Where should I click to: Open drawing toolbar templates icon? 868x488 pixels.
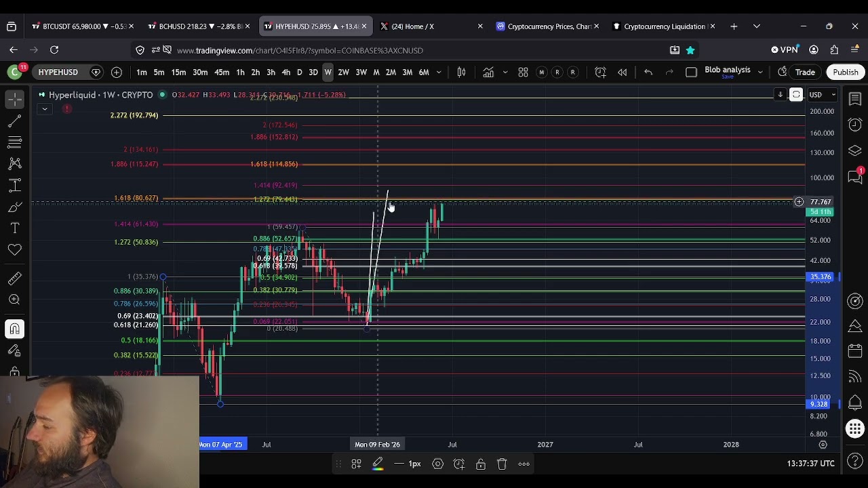[356, 464]
